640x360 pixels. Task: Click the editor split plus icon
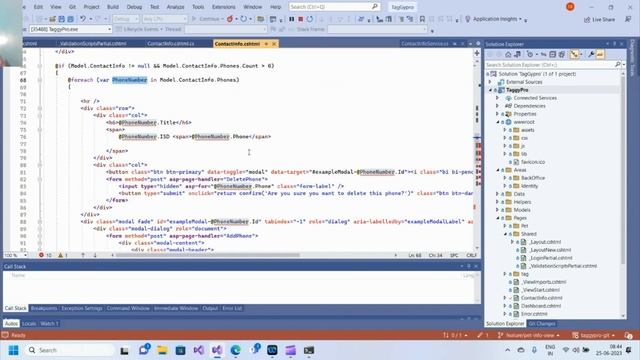(x=477, y=53)
